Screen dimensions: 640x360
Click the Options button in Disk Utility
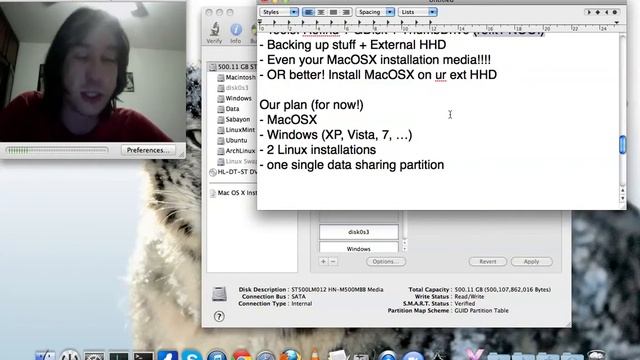(x=386, y=261)
